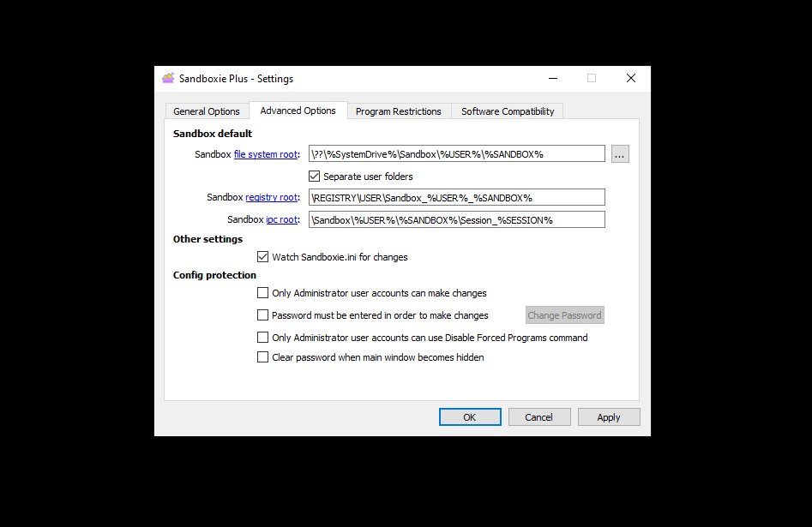Image resolution: width=812 pixels, height=527 pixels.
Task: Click the ipc root hyperlink
Action: pyautogui.click(x=282, y=219)
